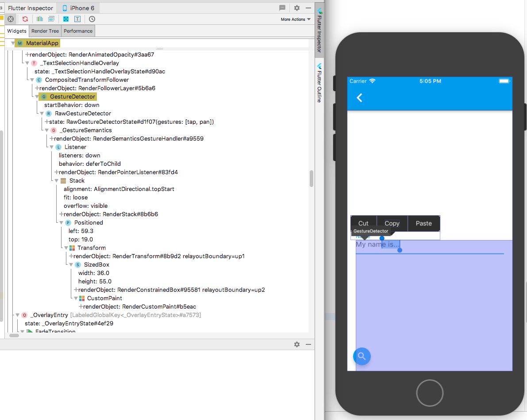Toggle the platform mode icon
The height and width of the screenshot is (420, 527).
point(50,19)
